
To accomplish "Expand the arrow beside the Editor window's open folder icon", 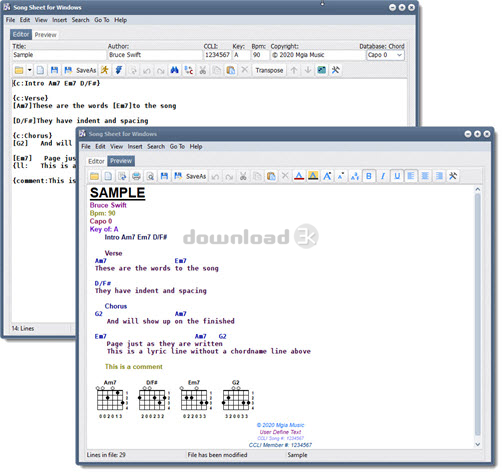I will [29, 70].
